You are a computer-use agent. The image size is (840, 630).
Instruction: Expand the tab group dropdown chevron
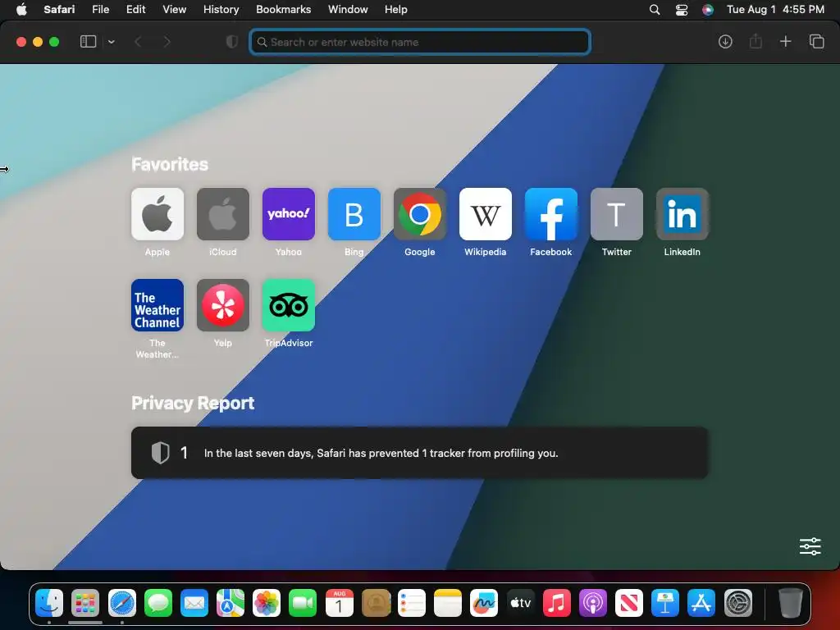[112, 42]
